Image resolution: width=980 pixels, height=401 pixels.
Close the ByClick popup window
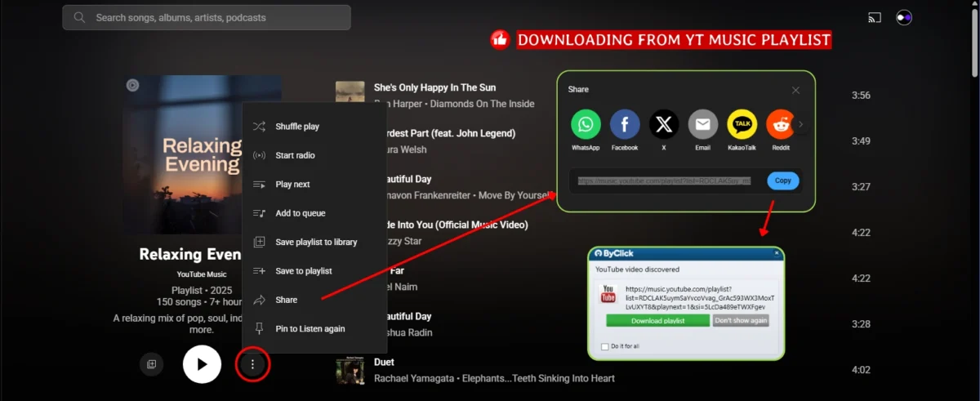tap(777, 254)
